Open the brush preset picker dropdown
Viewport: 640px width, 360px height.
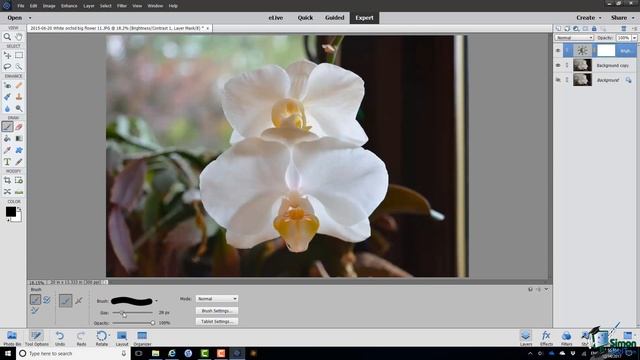[x=156, y=301]
